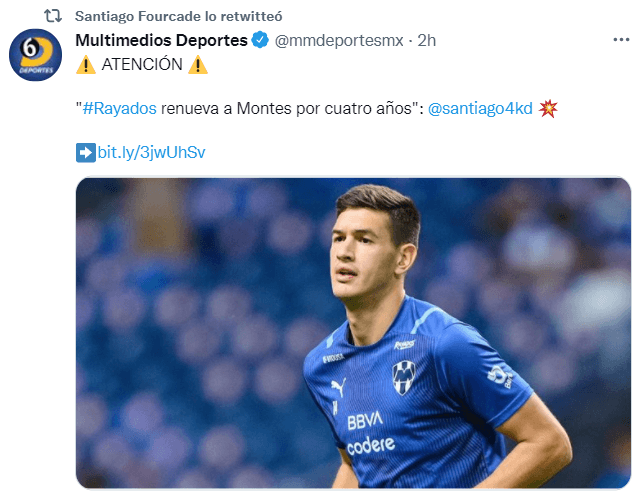The height and width of the screenshot is (501, 642).
Task: Open the tweet's three-dot more menu
Action: pos(620,40)
